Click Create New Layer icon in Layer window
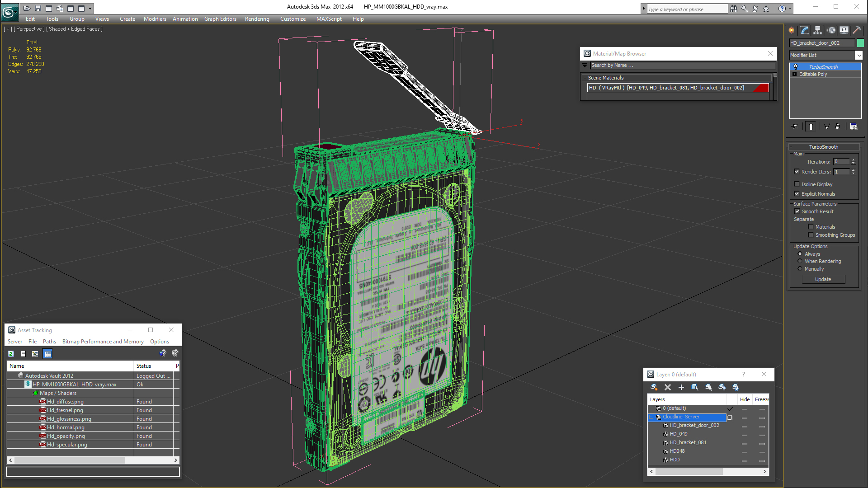Screen dimensions: 868x488 click(654, 387)
